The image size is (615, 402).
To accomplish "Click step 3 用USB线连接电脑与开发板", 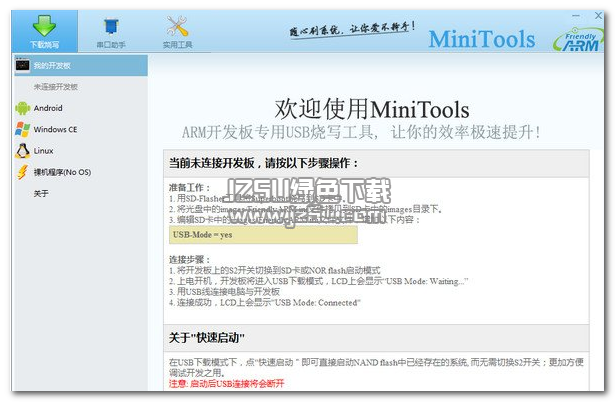I will [x=224, y=292].
